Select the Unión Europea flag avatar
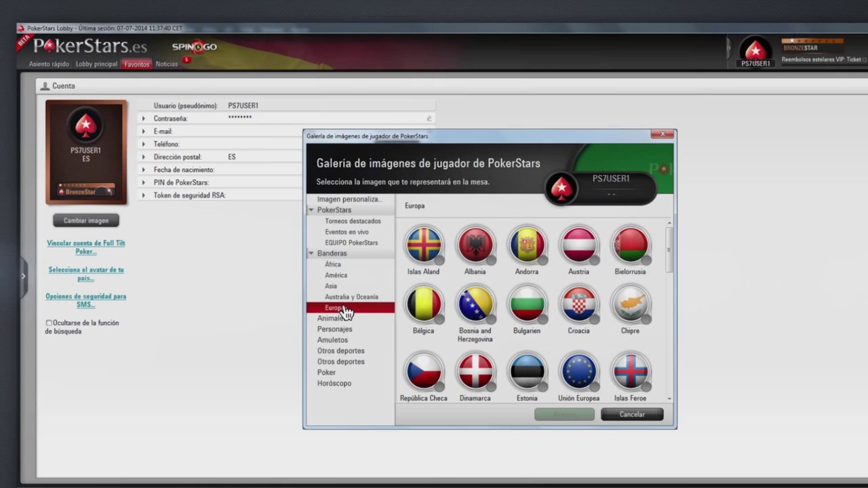Image resolution: width=868 pixels, height=488 pixels. pos(578,371)
